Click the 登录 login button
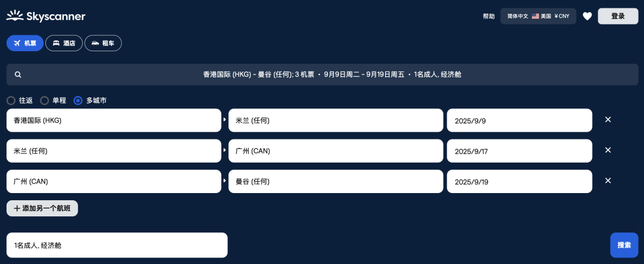 [618, 17]
